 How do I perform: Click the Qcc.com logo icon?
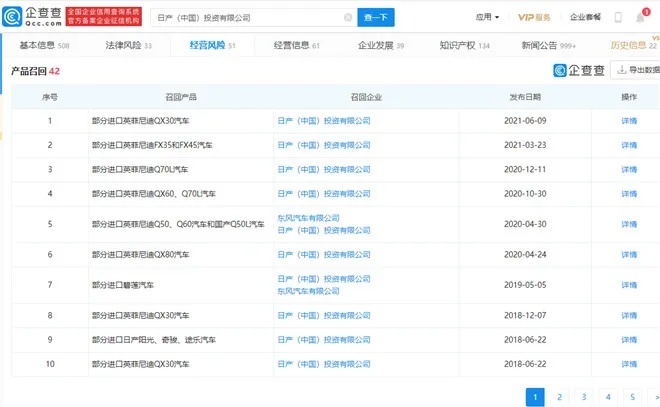[x=12, y=17]
